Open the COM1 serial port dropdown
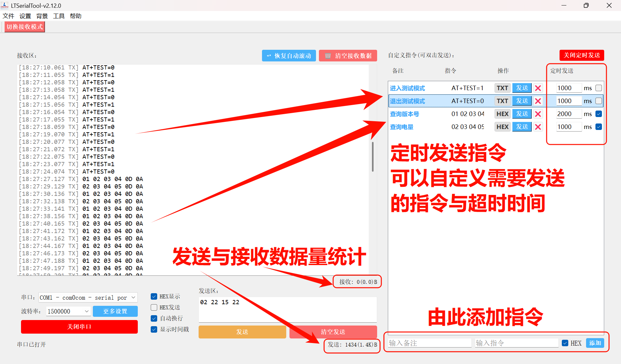This screenshot has width=621, height=364. (88, 297)
